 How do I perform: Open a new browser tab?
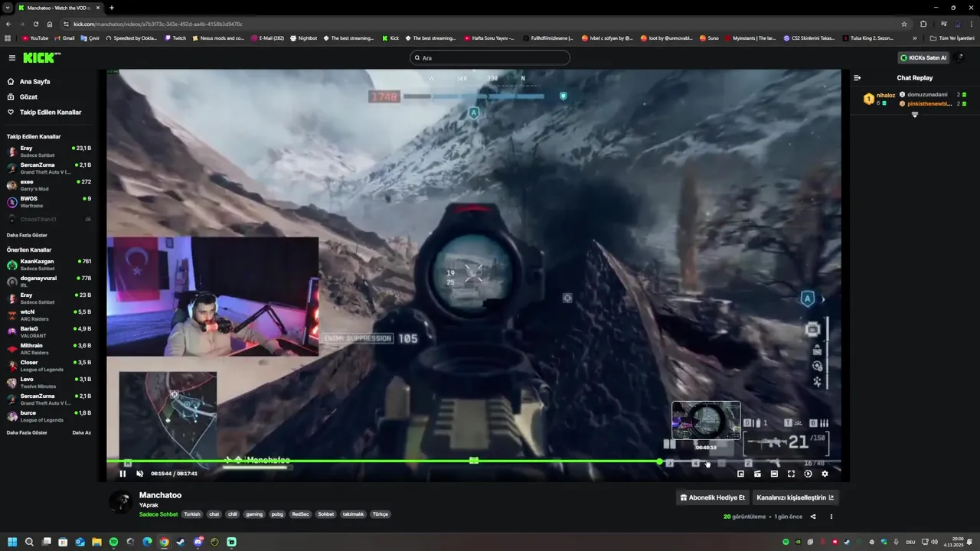112,8
